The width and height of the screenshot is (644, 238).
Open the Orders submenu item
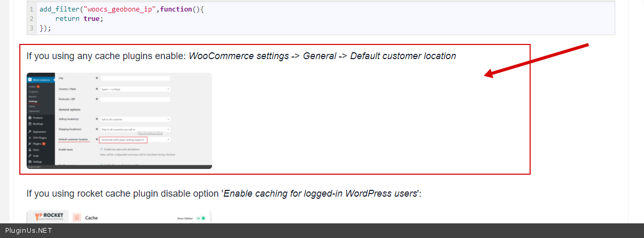click(x=32, y=86)
